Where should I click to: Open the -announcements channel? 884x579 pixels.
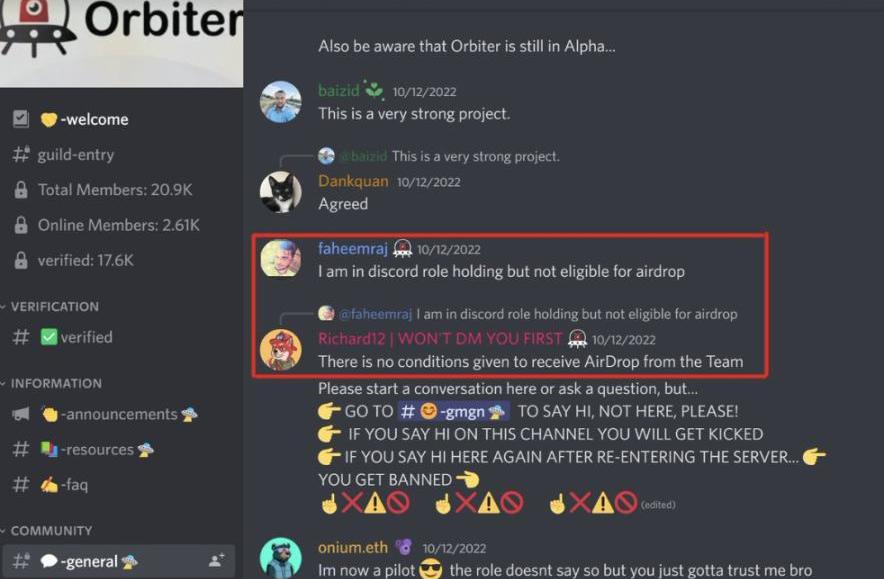click(117, 414)
